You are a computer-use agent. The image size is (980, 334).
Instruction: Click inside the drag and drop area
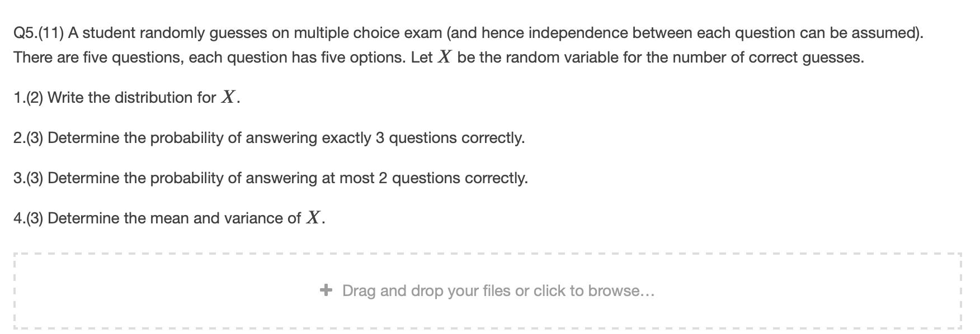tap(490, 290)
